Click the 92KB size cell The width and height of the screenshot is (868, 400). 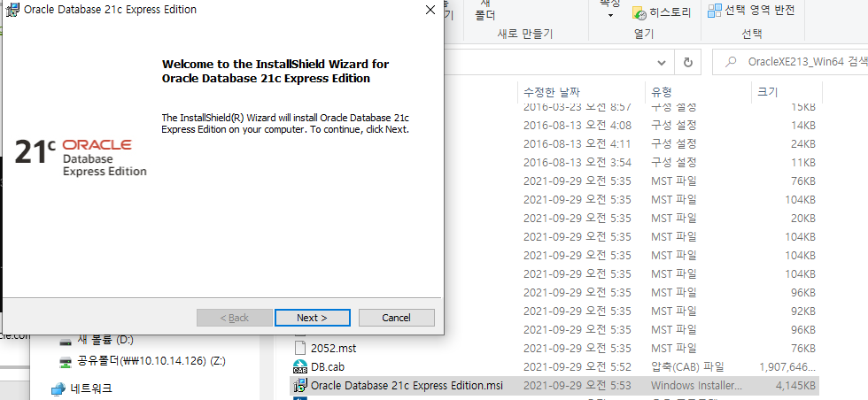pos(803,311)
